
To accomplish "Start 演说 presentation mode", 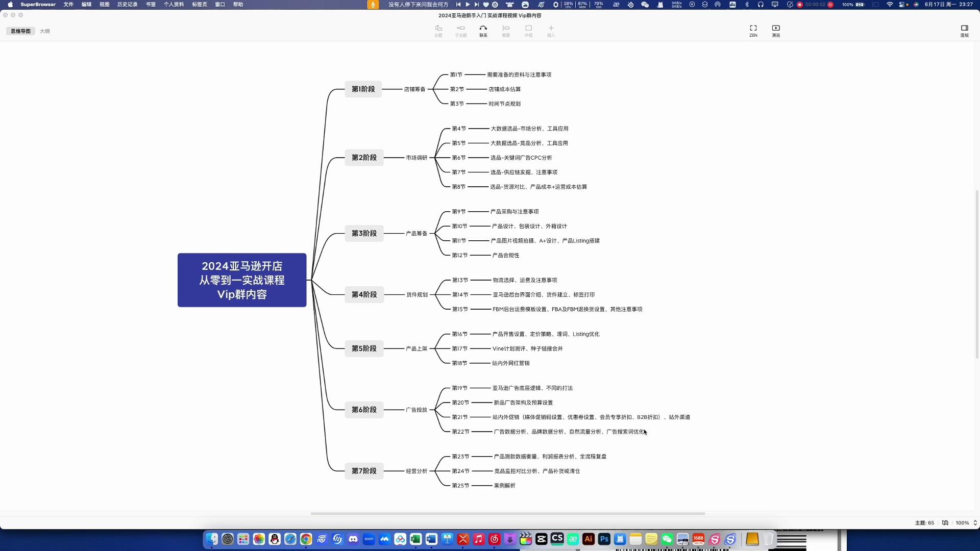I will 776,31.
